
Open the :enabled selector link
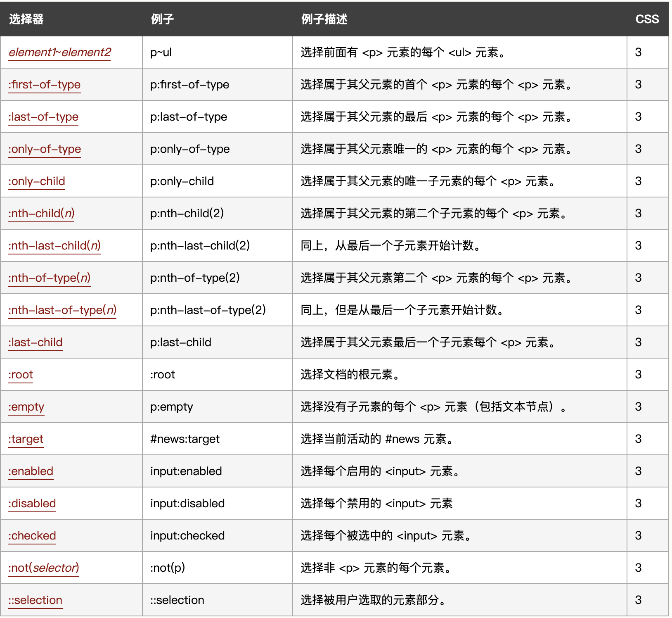pos(31,471)
